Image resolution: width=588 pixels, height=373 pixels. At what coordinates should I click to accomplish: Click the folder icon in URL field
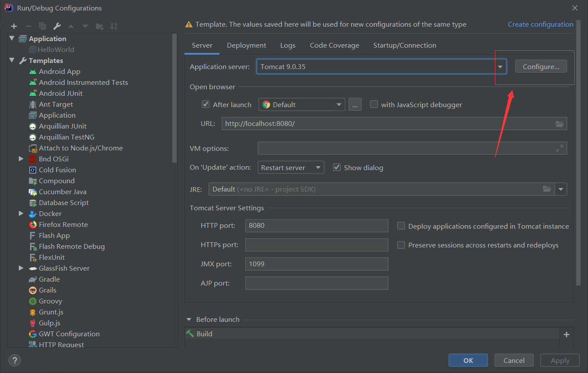click(560, 124)
